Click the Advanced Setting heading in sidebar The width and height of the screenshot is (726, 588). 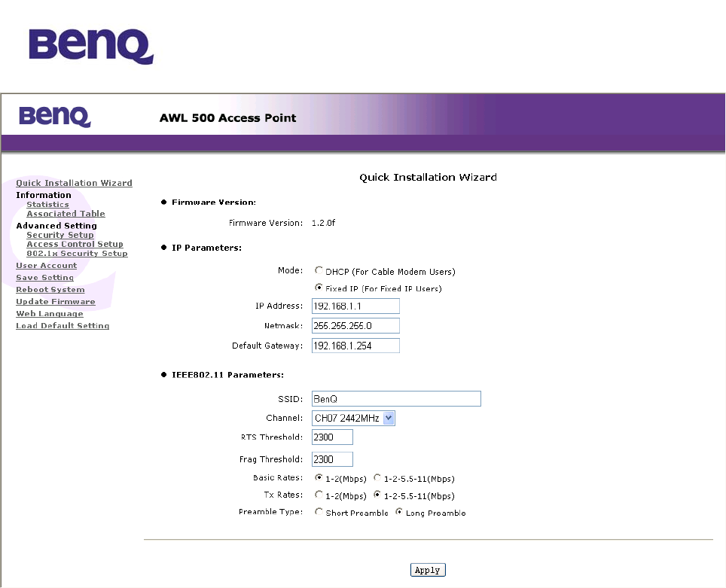[56, 225]
